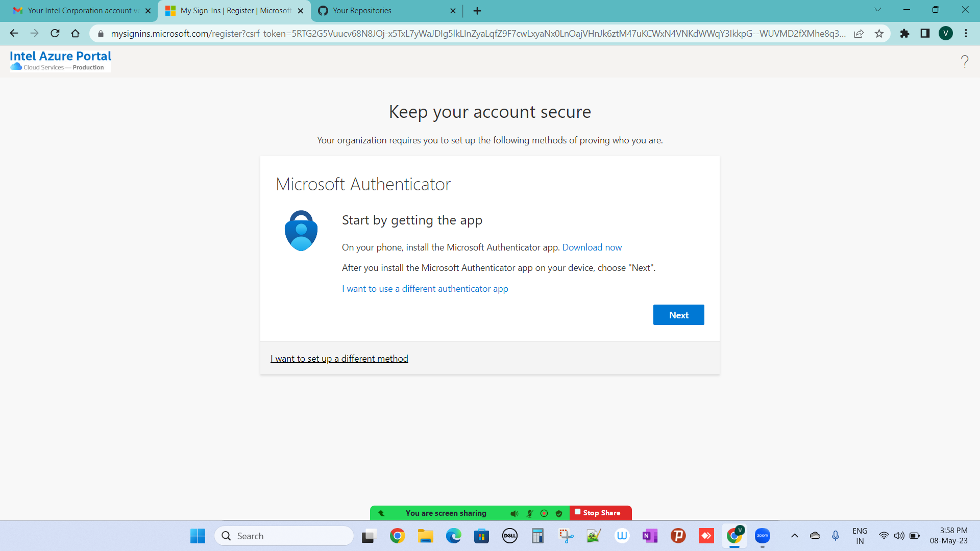The width and height of the screenshot is (980, 551).
Task: Open a new browser tab
Action: click(477, 11)
